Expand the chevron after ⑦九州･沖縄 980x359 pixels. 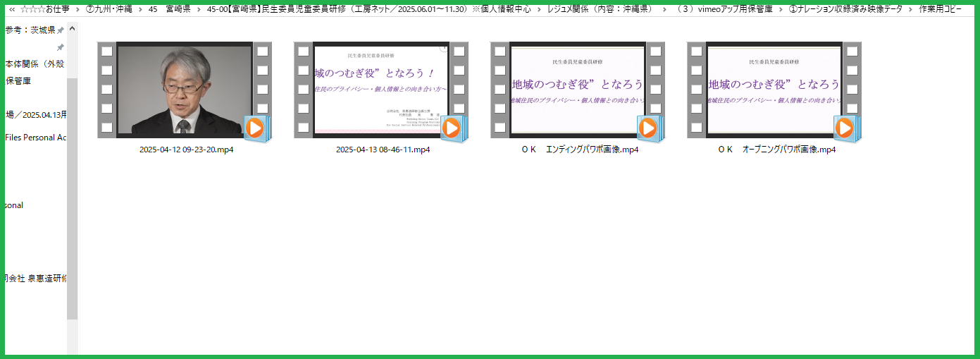[x=141, y=8]
